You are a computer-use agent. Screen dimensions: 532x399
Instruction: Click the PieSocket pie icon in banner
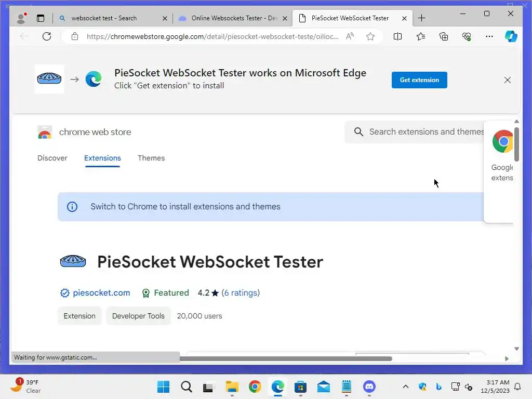(x=49, y=79)
